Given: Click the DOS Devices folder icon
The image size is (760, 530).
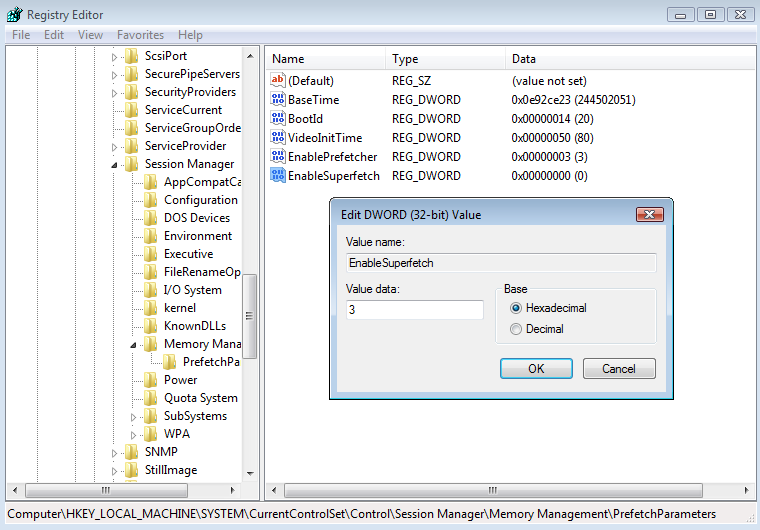Looking at the screenshot, I should click(x=151, y=218).
